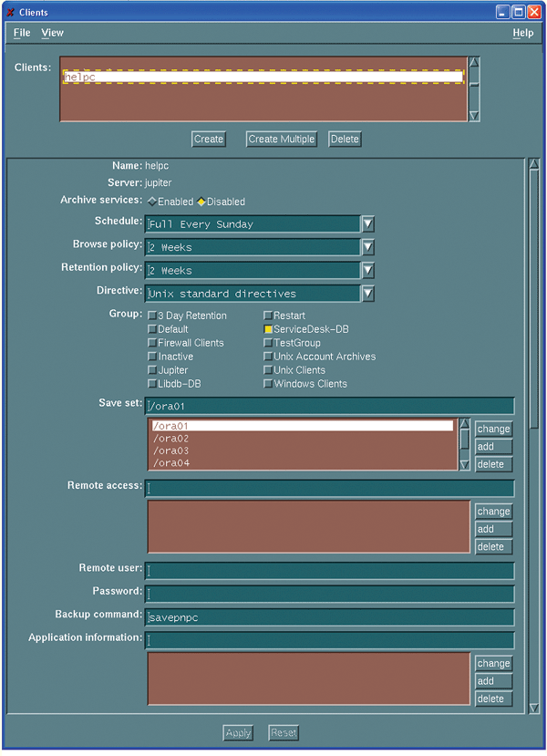Click the main form scrollbar up arrow
Screen dimensions: 547x756
coord(533,165)
